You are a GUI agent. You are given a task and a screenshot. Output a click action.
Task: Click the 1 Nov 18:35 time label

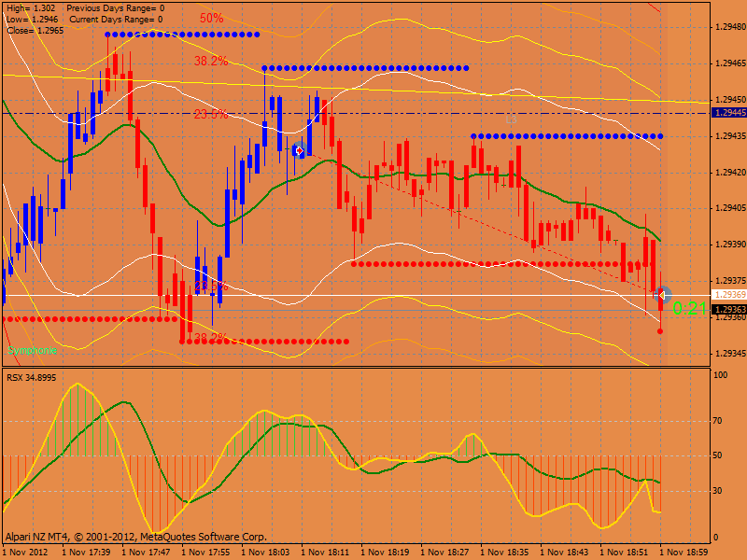click(504, 553)
